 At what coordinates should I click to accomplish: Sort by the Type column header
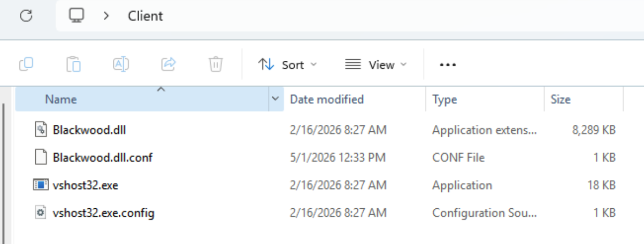coord(444,99)
